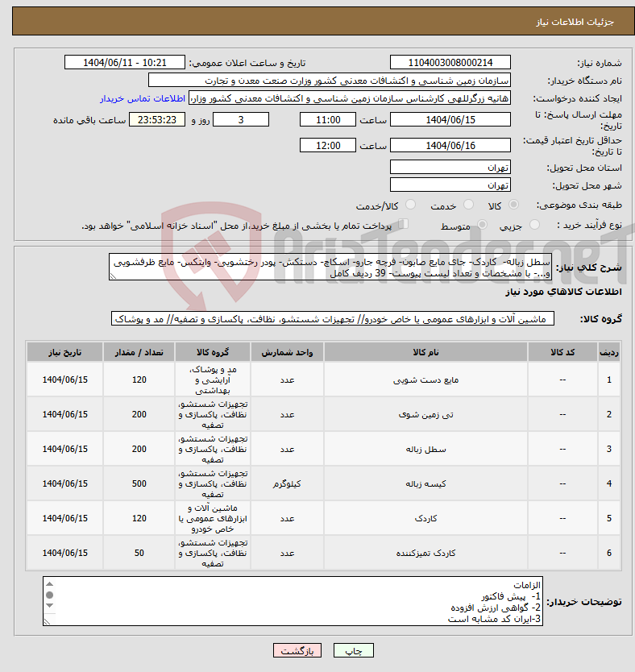
Task: Click the بازگشت back button
Action: pyautogui.click(x=297, y=650)
